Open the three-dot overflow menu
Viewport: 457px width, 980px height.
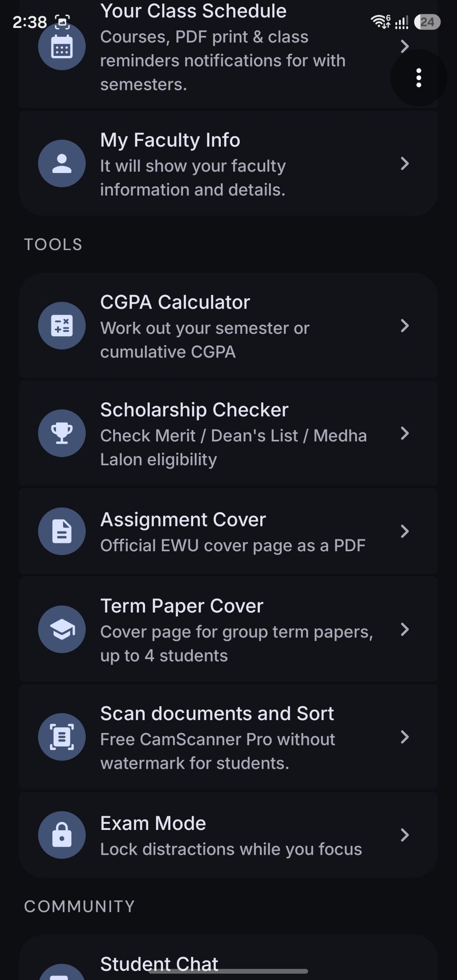click(x=419, y=78)
